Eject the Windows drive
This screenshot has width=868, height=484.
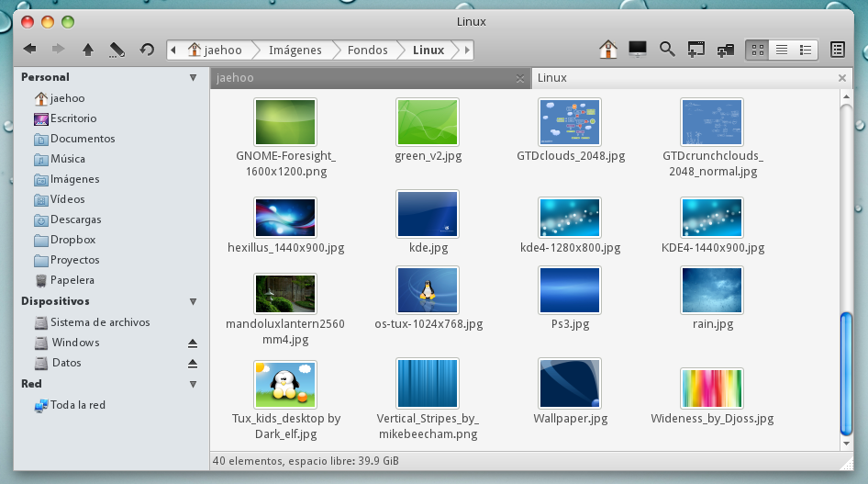(x=193, y=343)
